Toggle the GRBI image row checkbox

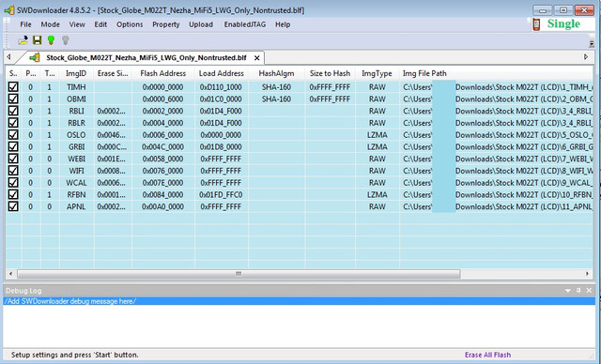[x=13, y=146]
